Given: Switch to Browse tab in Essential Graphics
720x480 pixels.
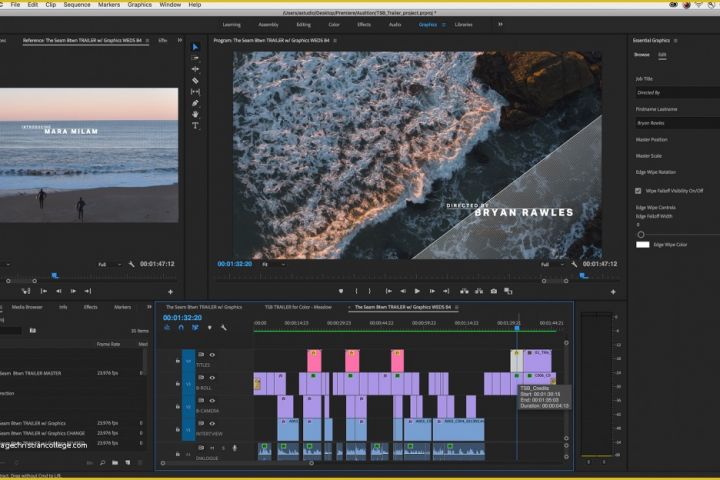Looking at the screenshot, I should [641, 55].
